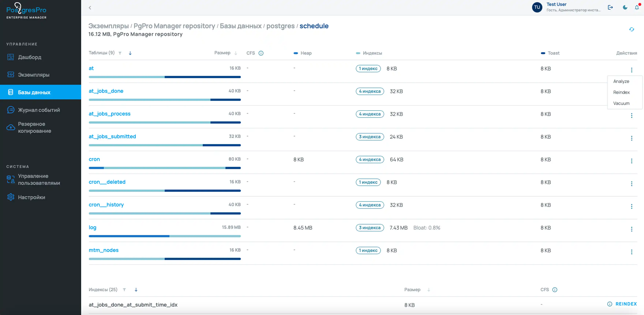This screenshot has height=315, width=644.
Task: Click the refresh icon near breadcrumb
Action: point(632,29)
